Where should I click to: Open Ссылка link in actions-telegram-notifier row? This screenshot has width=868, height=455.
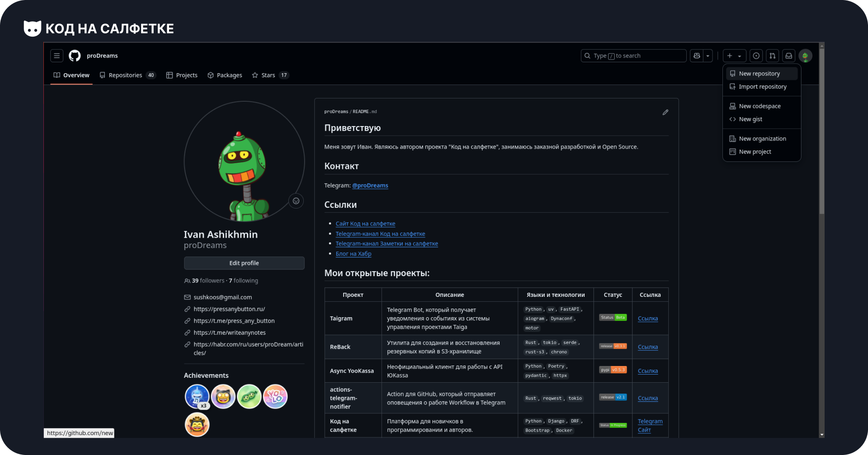click(x=648, y=398)
